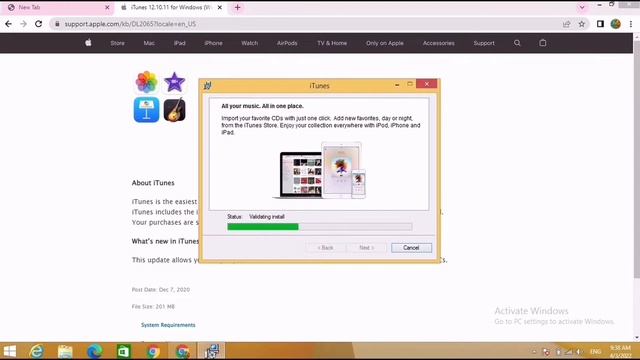
Task: Open Chrome three-dot menu
Action: pyautogui.click(x=631, y=24)
